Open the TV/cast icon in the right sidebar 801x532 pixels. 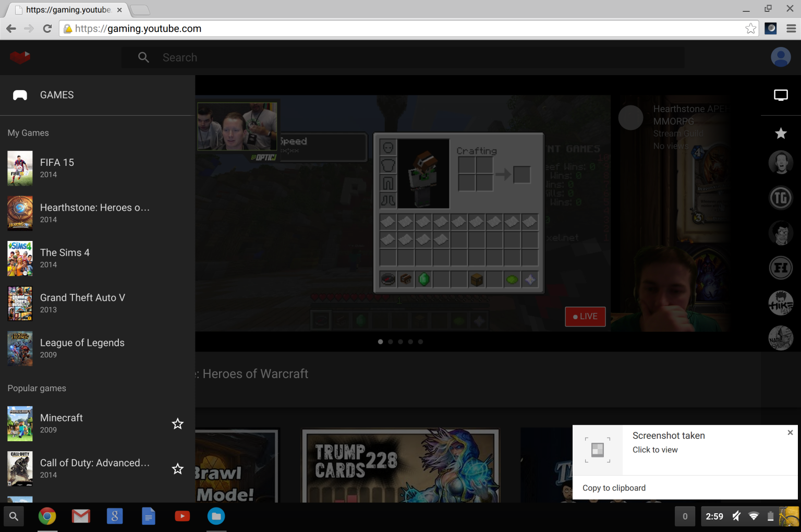click(781, 95)
